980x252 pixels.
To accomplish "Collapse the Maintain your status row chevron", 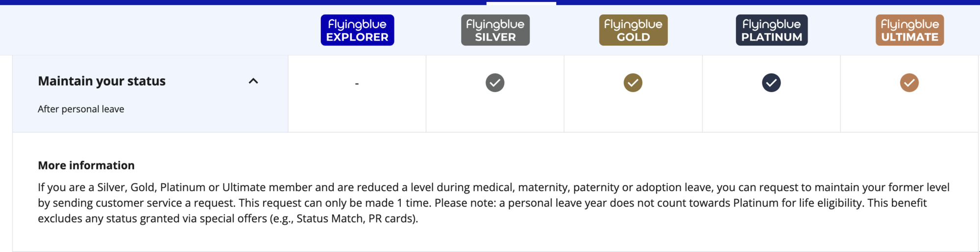I will pyautogui.click(x=253, y=81).
